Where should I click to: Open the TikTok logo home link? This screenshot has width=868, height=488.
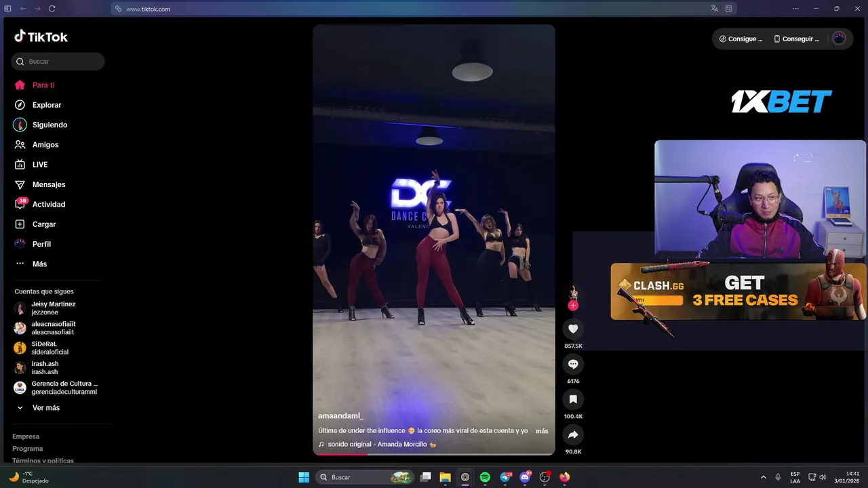coord(41,37)
